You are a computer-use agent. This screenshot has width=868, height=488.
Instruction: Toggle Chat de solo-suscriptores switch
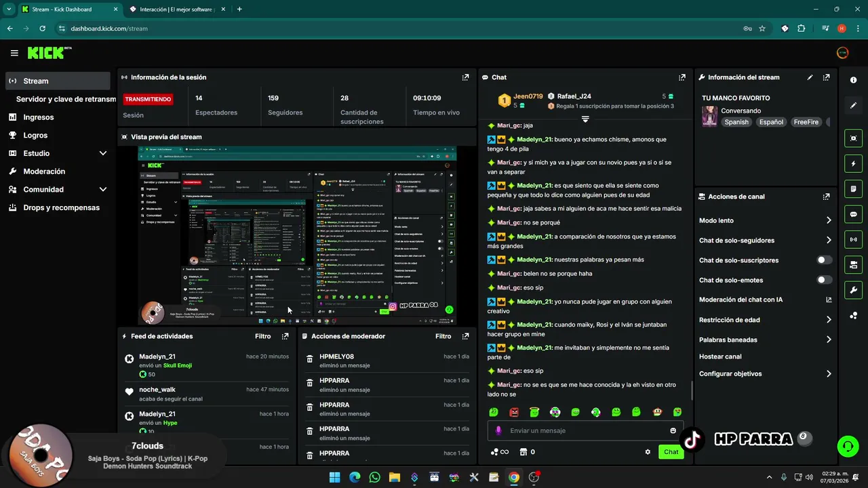824,260
